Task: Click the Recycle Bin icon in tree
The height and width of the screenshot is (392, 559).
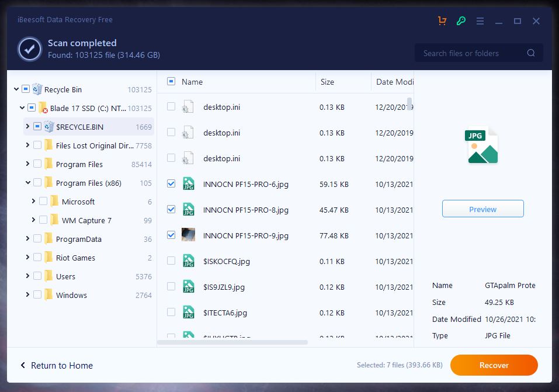Action: [x=37, y=89]
